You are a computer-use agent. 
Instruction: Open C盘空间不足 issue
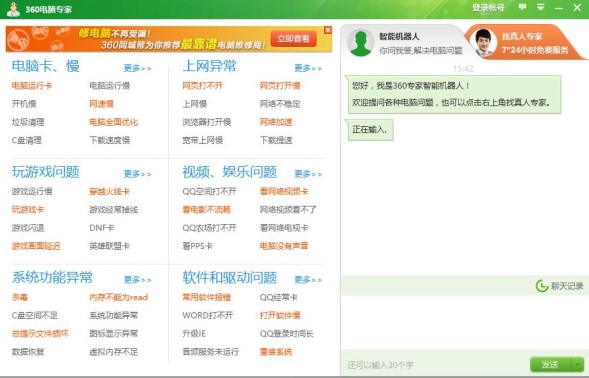click(x=35, y=315)
